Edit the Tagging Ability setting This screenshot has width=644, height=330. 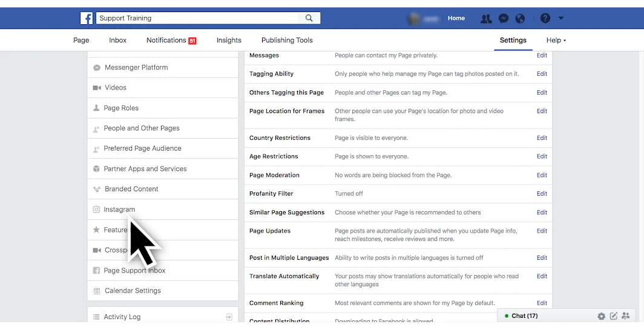click(542, 74)
